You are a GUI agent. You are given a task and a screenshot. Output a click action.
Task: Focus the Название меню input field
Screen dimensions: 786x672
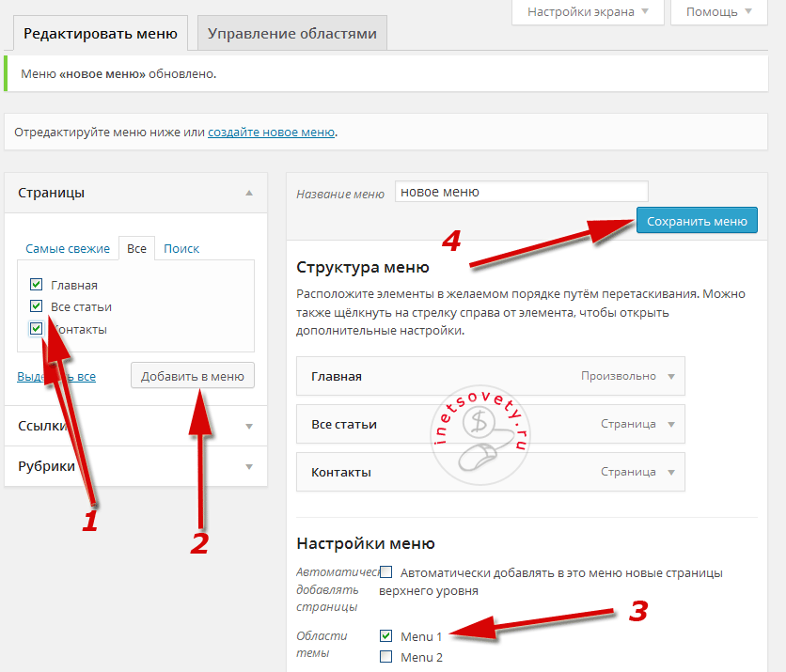(x=521, y=192)
